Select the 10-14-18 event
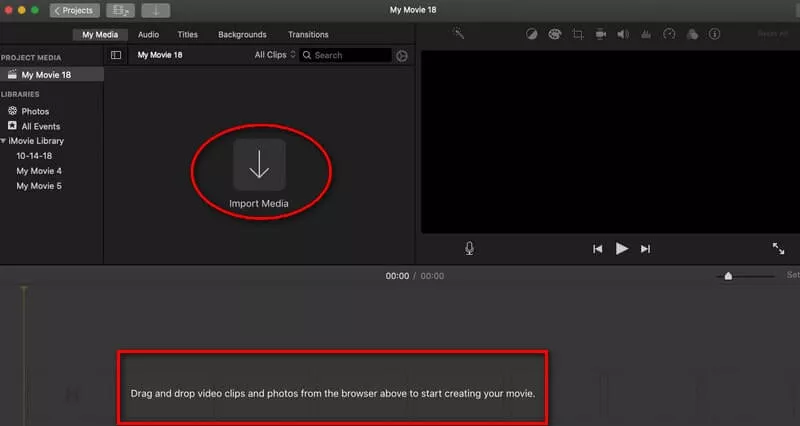The width and height of the screenshot is (800, 426). pos(34,156)
